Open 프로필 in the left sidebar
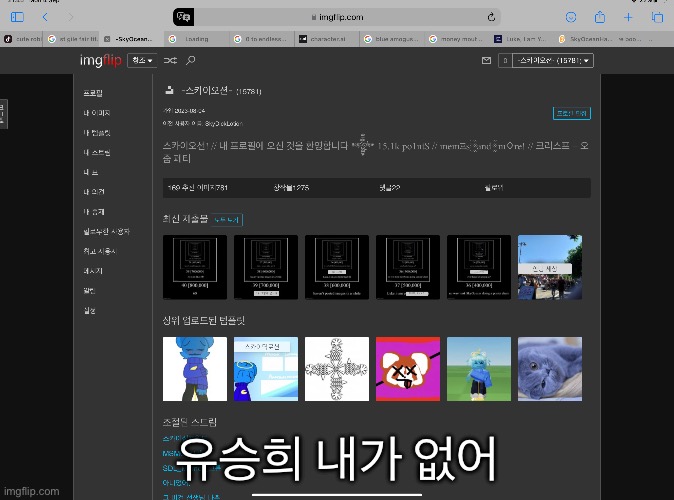674x500 pixels. 93,93
